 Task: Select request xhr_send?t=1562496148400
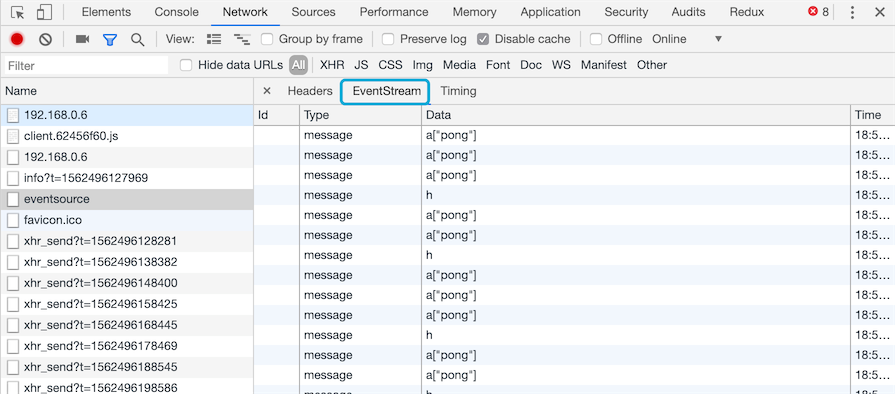pos(127,283)
